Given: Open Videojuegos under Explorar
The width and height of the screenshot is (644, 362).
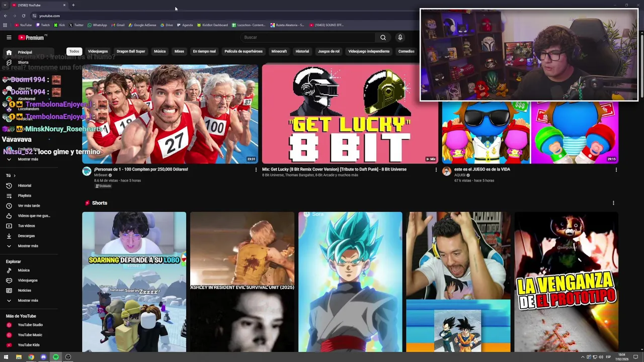Looking at the screenshot, I should pos(28,280).
